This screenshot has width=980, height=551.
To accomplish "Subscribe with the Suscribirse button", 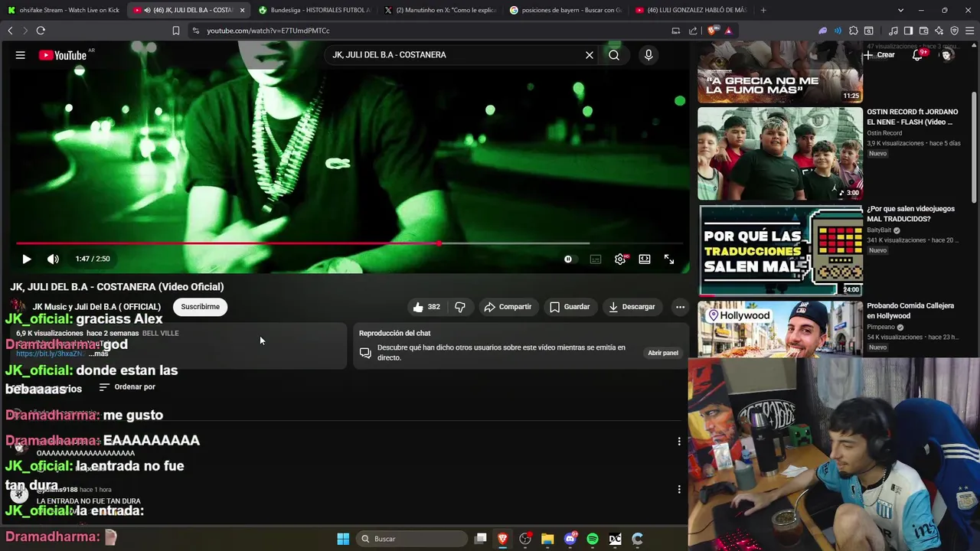I will [200, 307].
